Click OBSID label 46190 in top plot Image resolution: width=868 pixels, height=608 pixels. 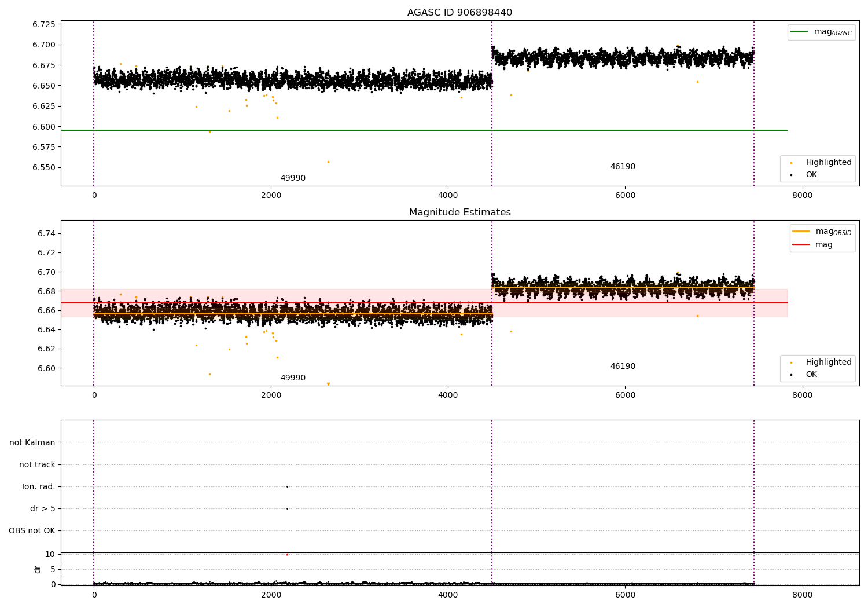coord(623,166)
